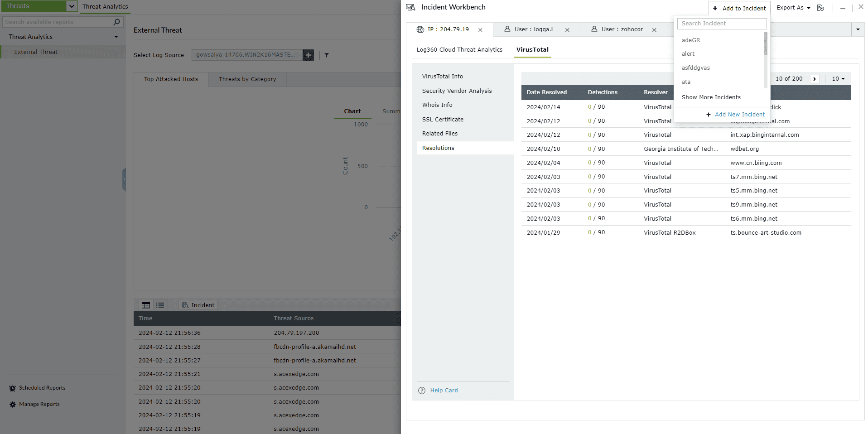Click the search magnifier in available reports box
Screen dimensions: 868x434
[x=116, y=22]
